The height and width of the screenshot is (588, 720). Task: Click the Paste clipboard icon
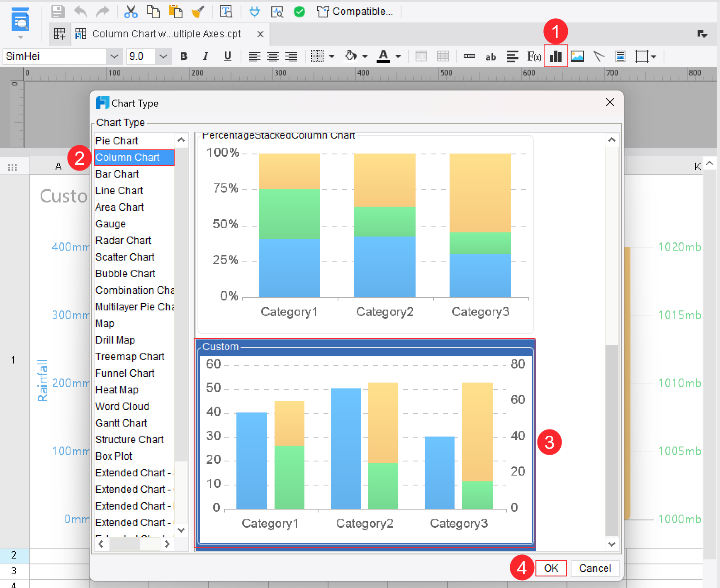point(176,11)
